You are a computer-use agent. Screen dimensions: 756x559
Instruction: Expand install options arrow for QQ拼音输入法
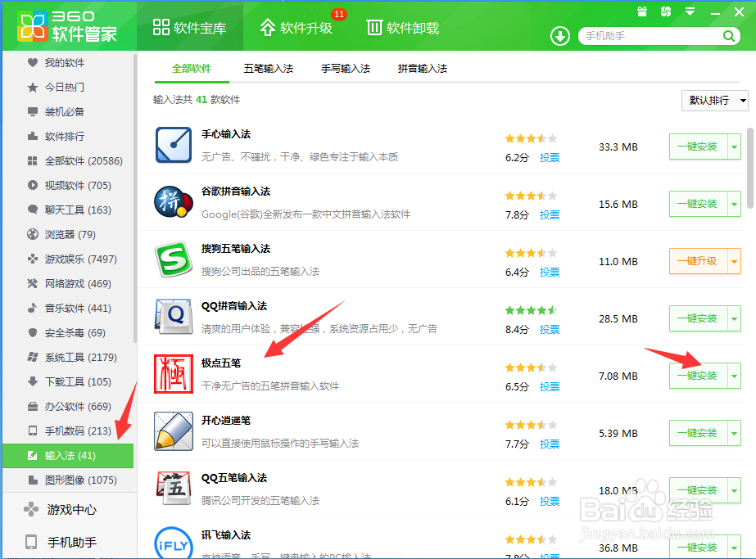point(735,318)
